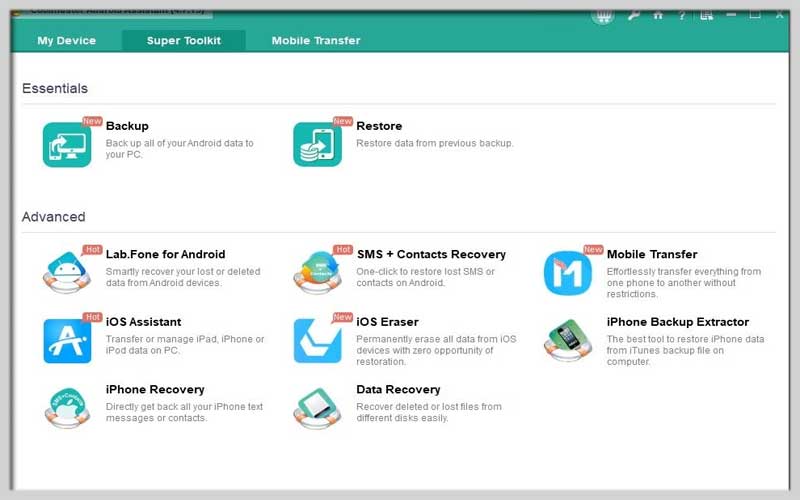Click the 'Data Recovery' title

coord(398,390)
